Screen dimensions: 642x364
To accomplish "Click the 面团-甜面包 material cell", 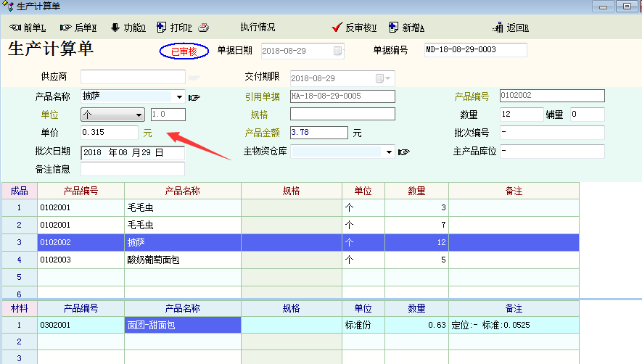I will pyautogui.click(x=182, y=326).
